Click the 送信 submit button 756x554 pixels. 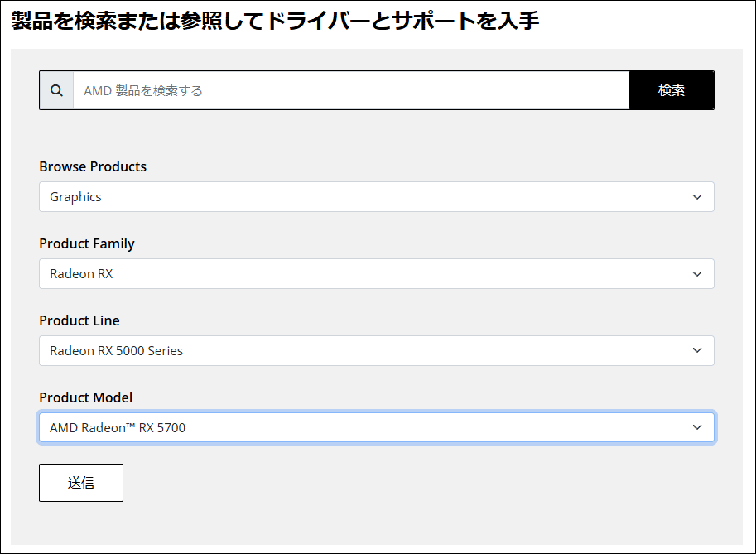tap(81, 483)
